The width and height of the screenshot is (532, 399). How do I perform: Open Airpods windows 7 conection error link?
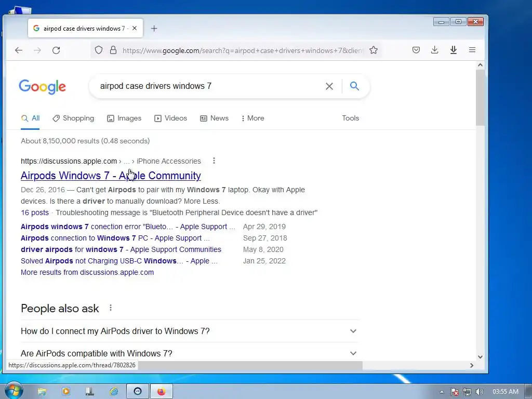point(128,227)
